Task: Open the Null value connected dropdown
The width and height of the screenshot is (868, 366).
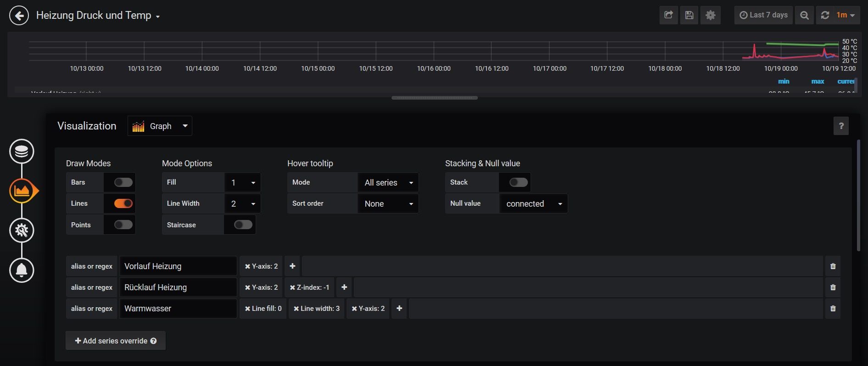Action: 533,203
